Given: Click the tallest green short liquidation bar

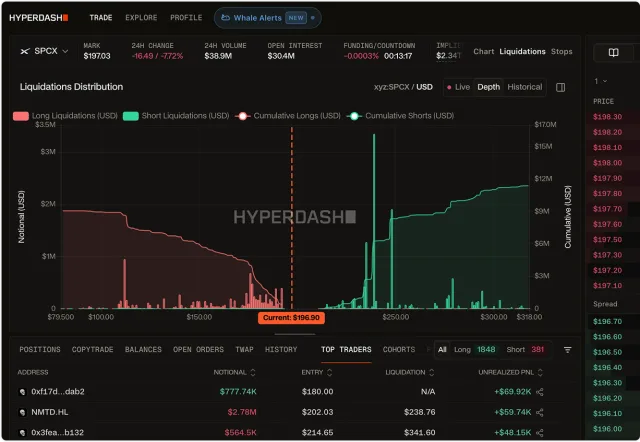Looking at the screenshot, I should (x=374, y=221).
